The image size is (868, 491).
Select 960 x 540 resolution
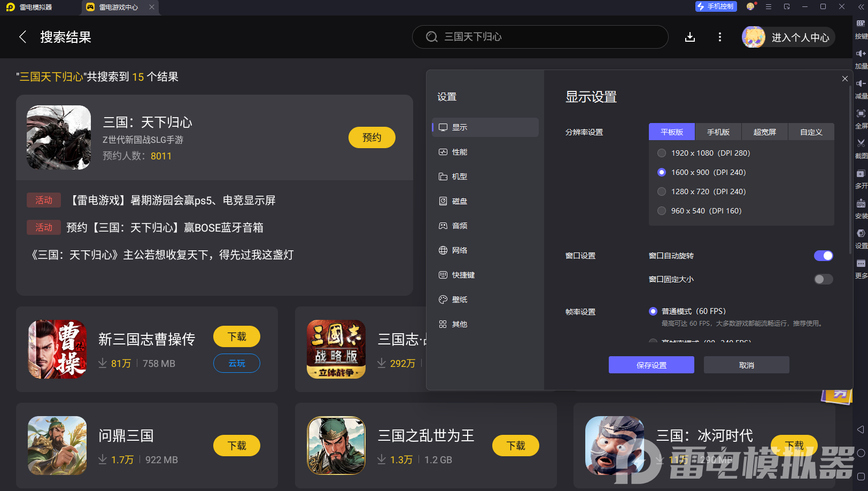pyautogui.click(x=662, y=211)
